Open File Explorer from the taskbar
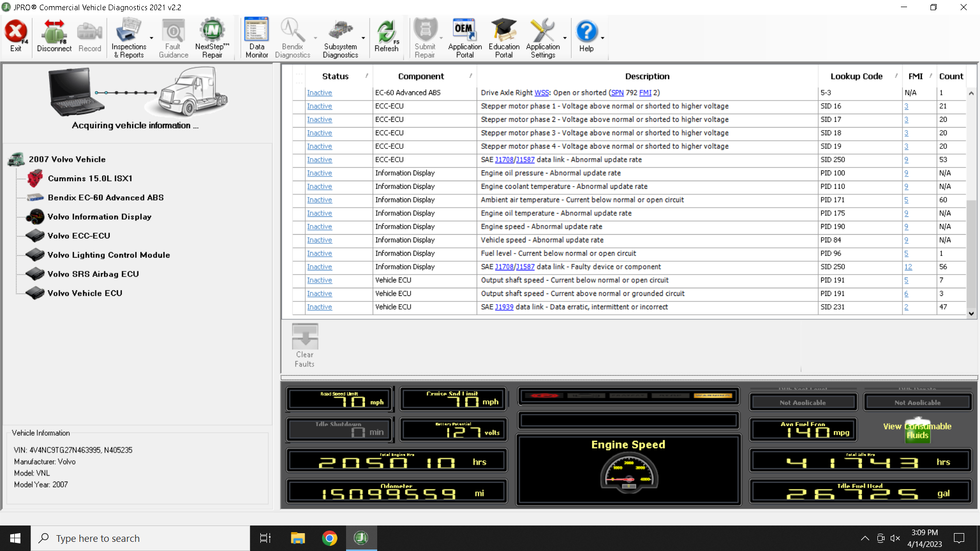Image resolution: width=980 pixels, height=551 pixels. [x=298, y=538]
